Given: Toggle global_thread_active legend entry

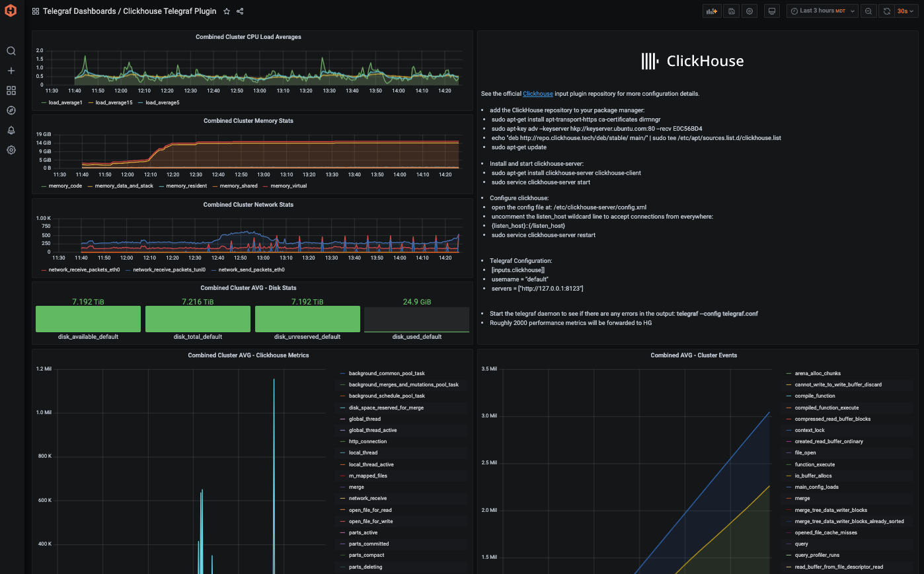Looking at the screenshot, I should pyautogui.click(x=373, y=430).
